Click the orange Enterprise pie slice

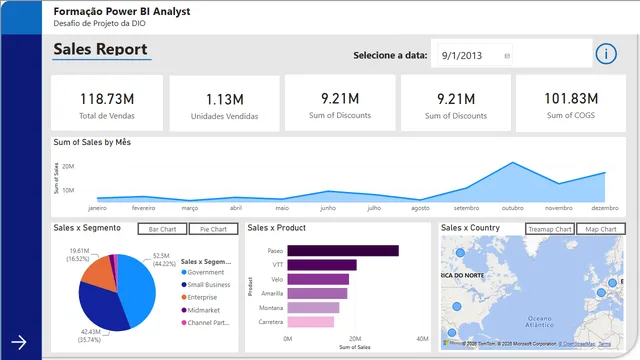[x=100, y=273]
